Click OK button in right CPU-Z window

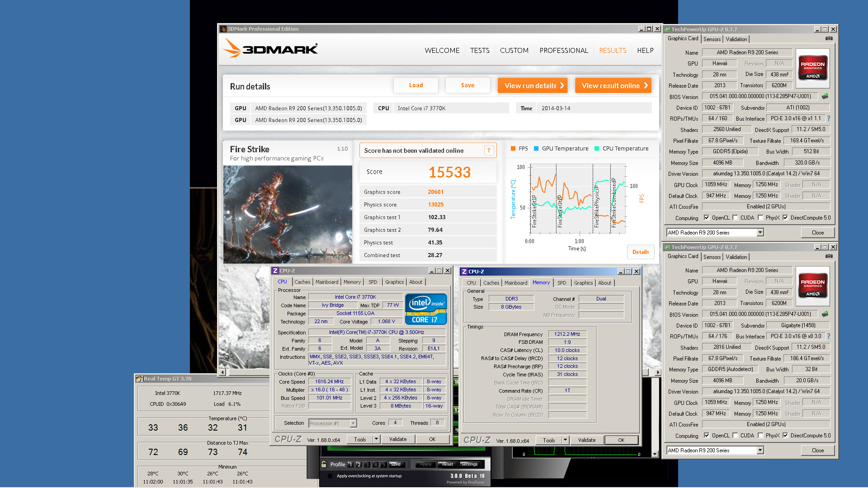coord(621,440)
